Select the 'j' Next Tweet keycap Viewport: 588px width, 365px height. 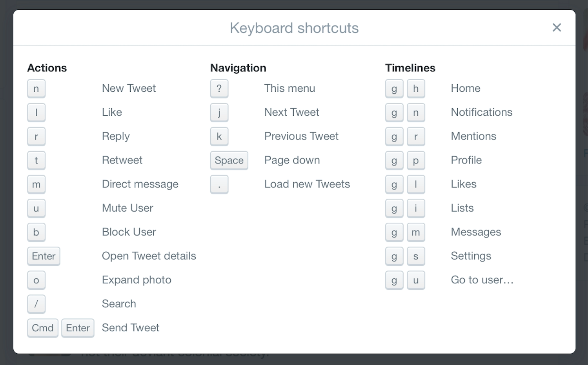coord(219,113)
